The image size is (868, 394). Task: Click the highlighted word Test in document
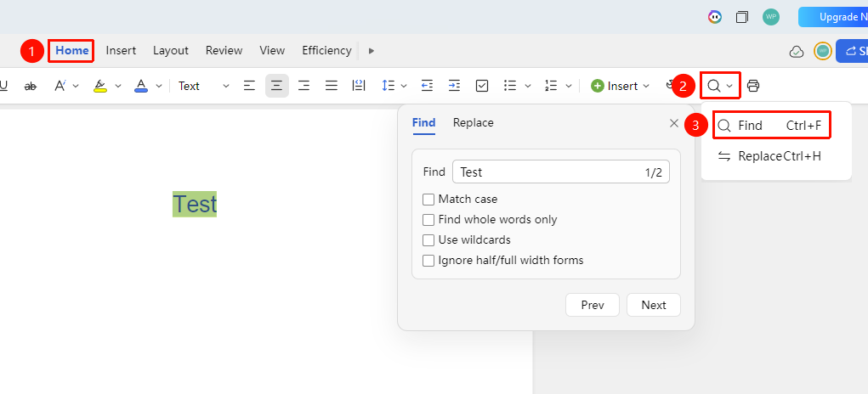click(x=195, y=205)
